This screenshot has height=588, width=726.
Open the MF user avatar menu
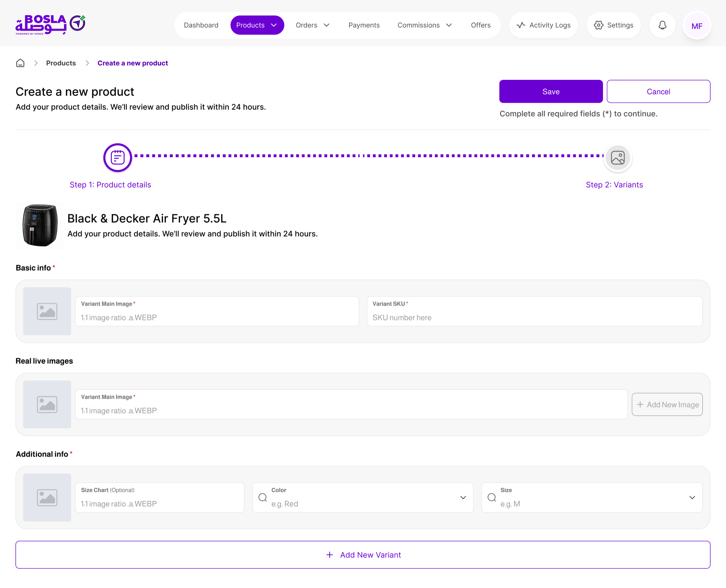click(697, 25)
